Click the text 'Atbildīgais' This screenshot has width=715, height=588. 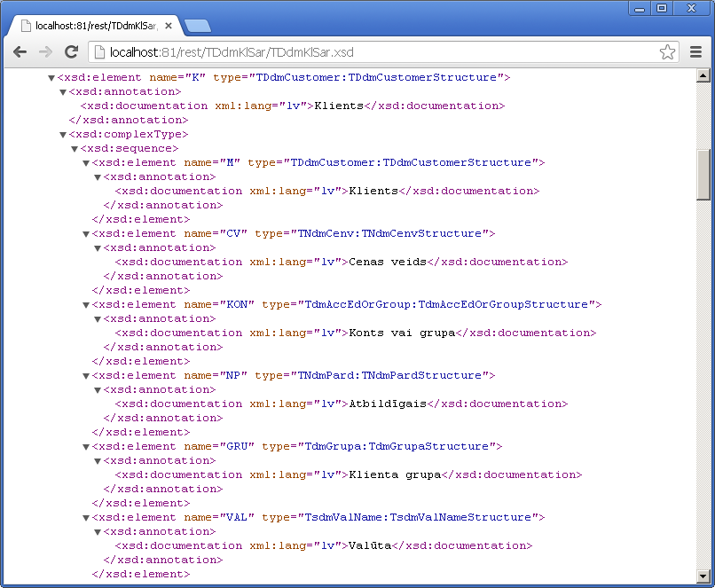pos(388,404)
